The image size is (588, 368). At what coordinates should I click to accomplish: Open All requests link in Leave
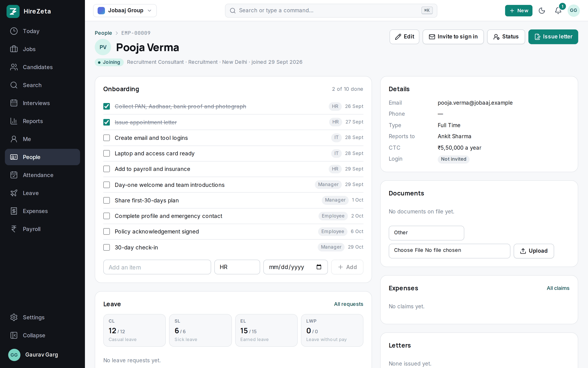349,304
